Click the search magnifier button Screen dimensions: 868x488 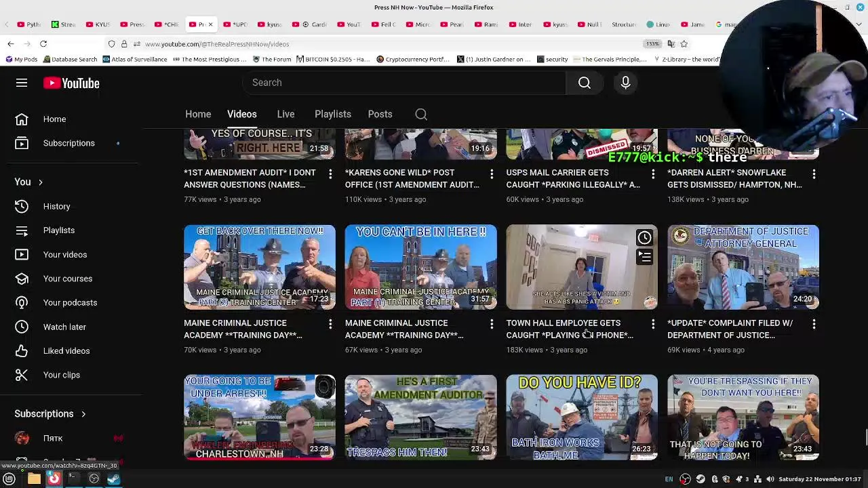585,83
